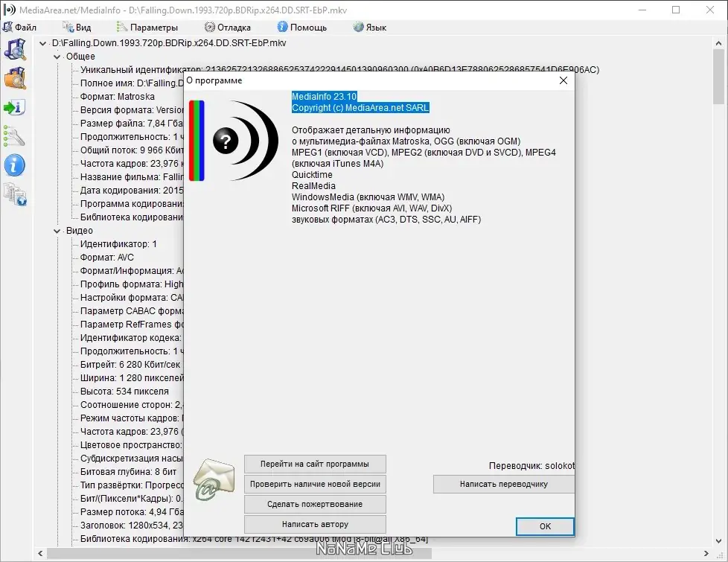Select the Библиотека кодирования x264 core row
The width and height of the screenshot is (728, 562).
[254, 539]
